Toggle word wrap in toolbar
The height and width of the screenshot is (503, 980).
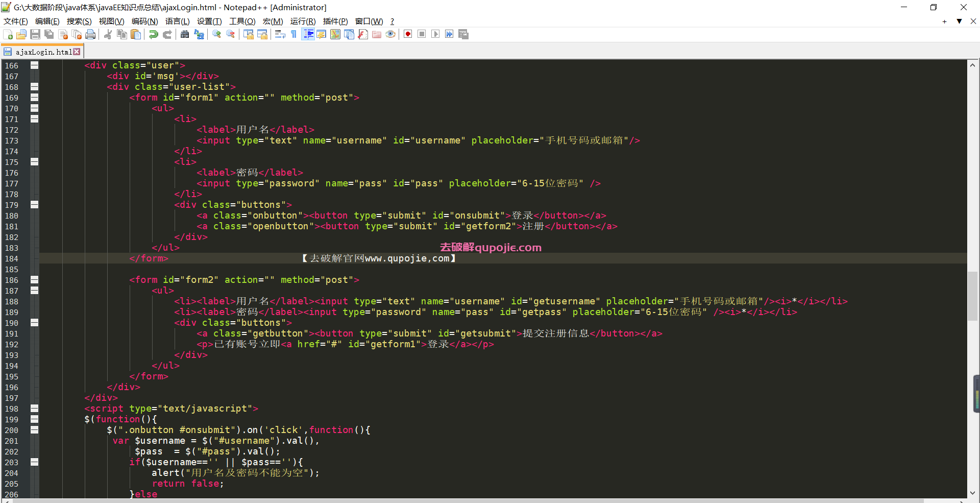click(280, 34)
